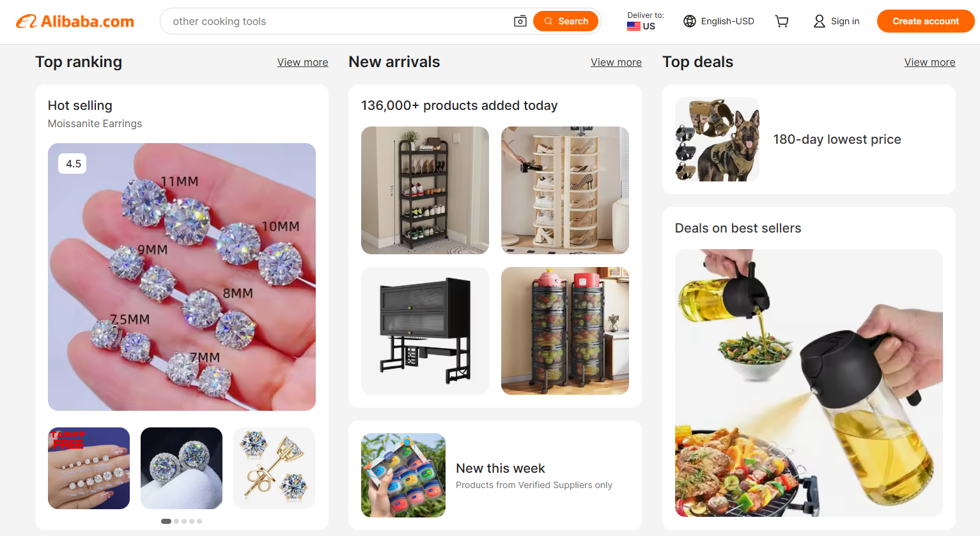Click the orange Search button
This screenshot has width=980, height=536.
[566, 21]
